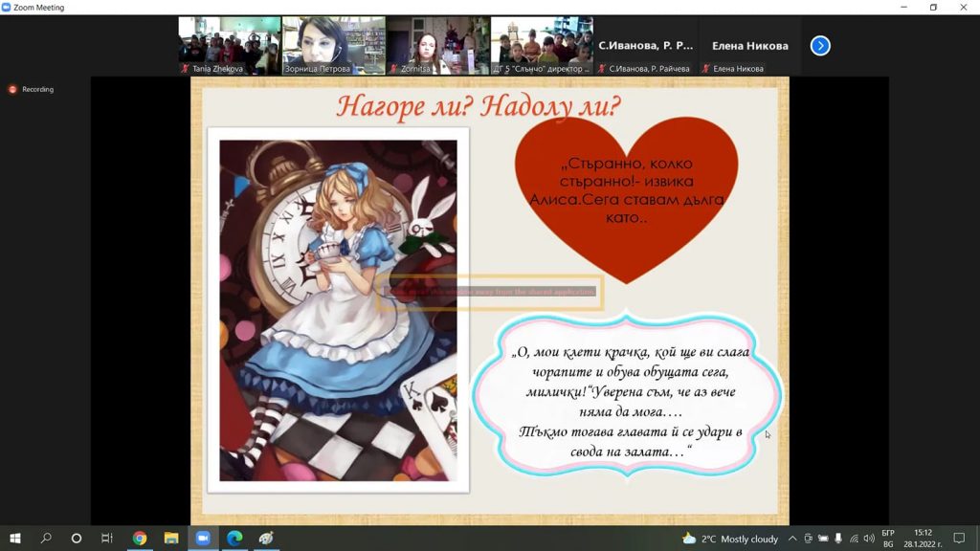Open Microsoft Edge from the taskbar

234,538
